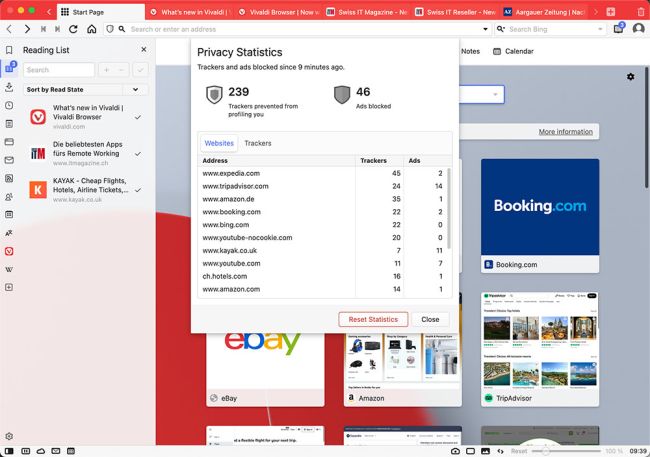Click Reset zoom in status bar
This screenshot has height=457, width=650.
tap(519, 451)
